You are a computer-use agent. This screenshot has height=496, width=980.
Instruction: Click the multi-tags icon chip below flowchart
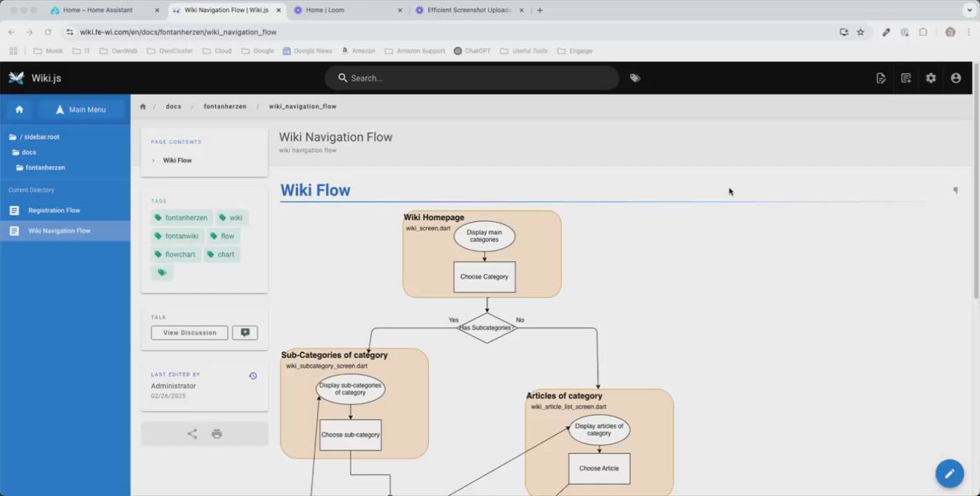pos(162,272)
